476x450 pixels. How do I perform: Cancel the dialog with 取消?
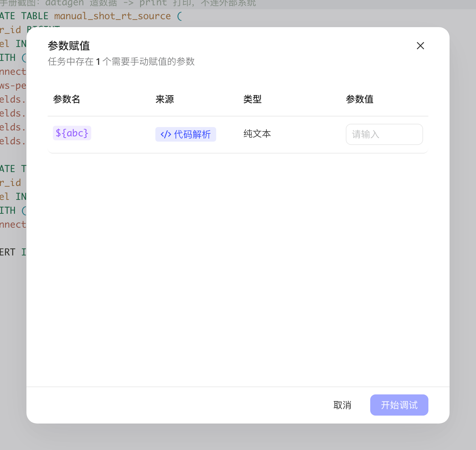(342, 405)
